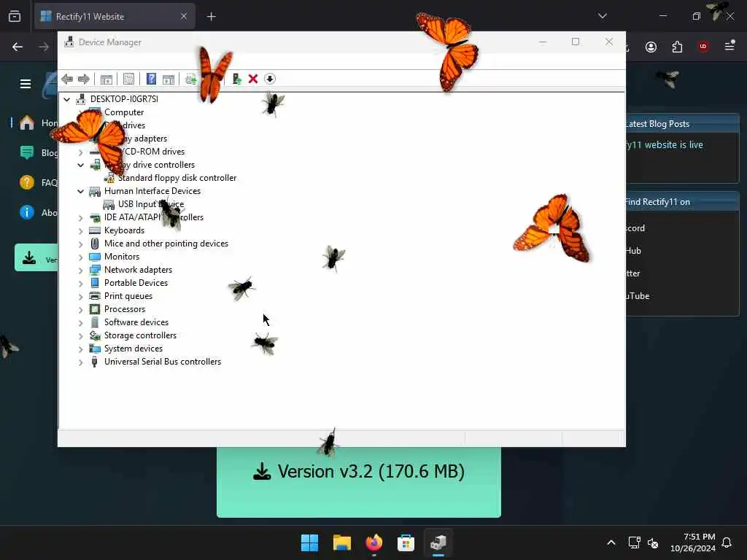The height and width of the screenshot is (560, 747).
Task: Select the Universal Serial Bus controllers icon
Action: pyautogui.click(x=95, y=362)
